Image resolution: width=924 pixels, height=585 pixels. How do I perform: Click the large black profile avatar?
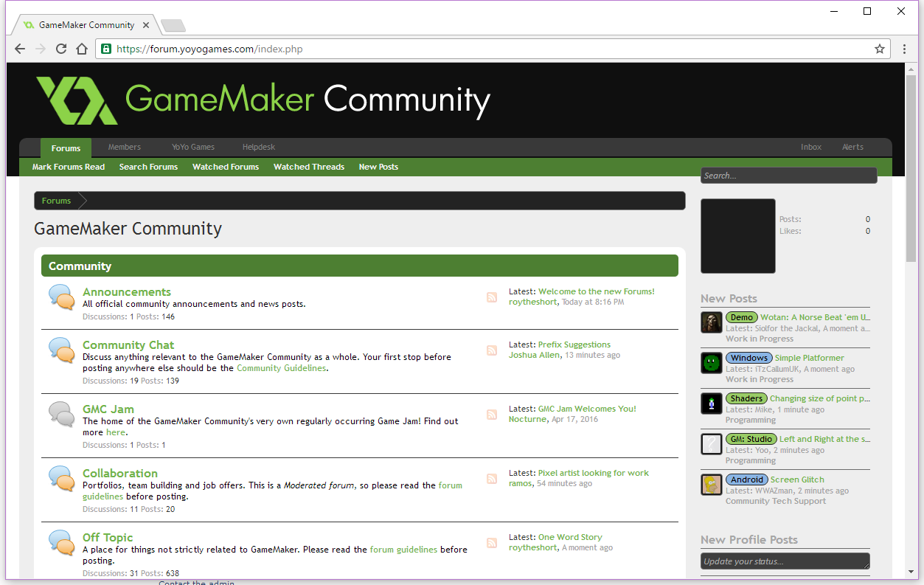coord(738,236)
